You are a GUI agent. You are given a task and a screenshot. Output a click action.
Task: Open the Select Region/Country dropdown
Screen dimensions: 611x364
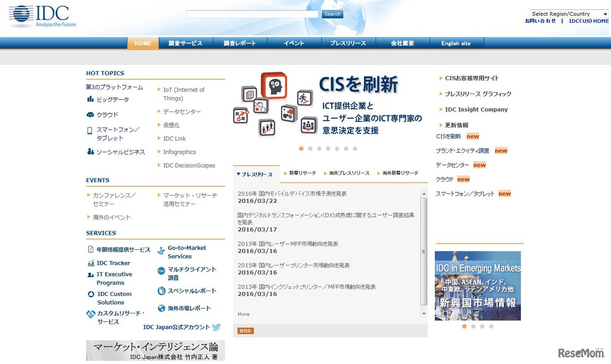568,13
